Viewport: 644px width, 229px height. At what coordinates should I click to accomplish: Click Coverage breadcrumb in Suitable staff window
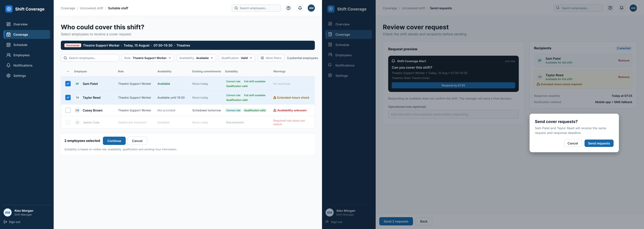[68, 8]
